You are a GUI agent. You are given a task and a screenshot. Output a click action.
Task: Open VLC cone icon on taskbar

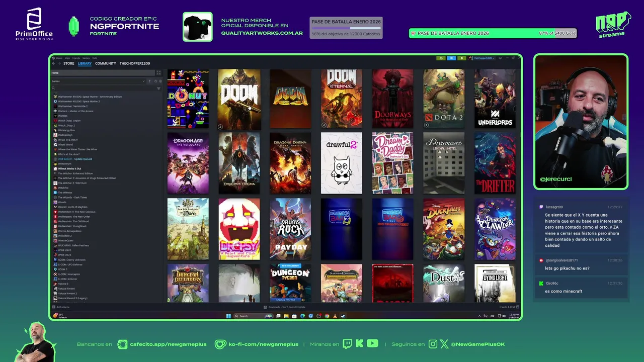click(335, 316)
